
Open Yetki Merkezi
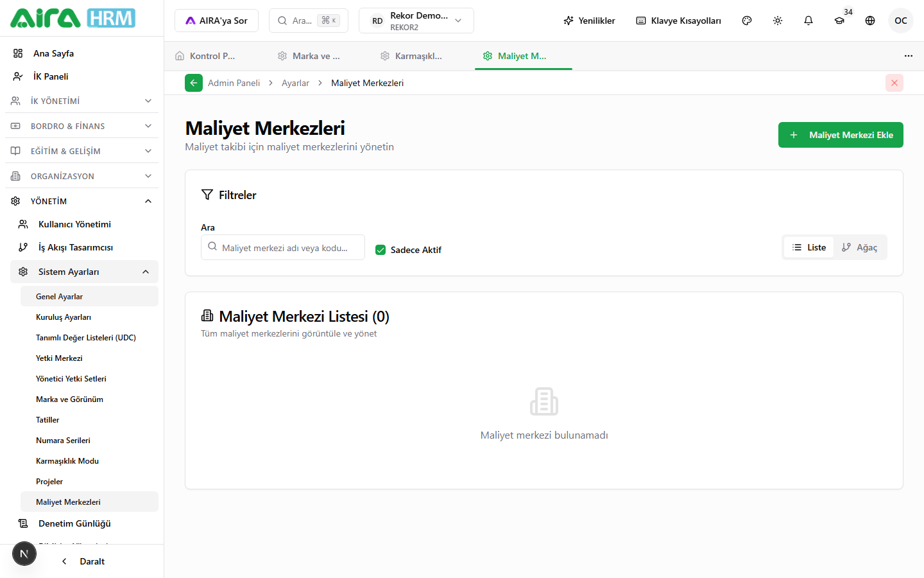click(x=89, y=358)
